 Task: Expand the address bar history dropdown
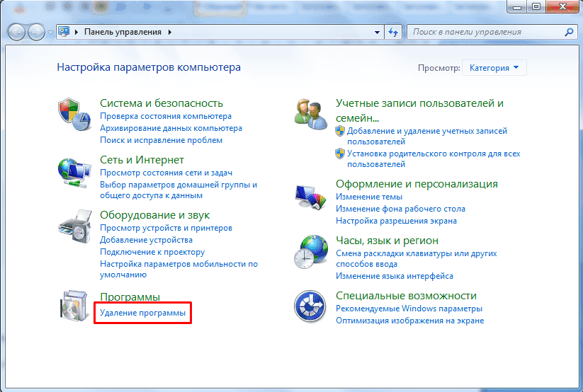coord(377,33)
